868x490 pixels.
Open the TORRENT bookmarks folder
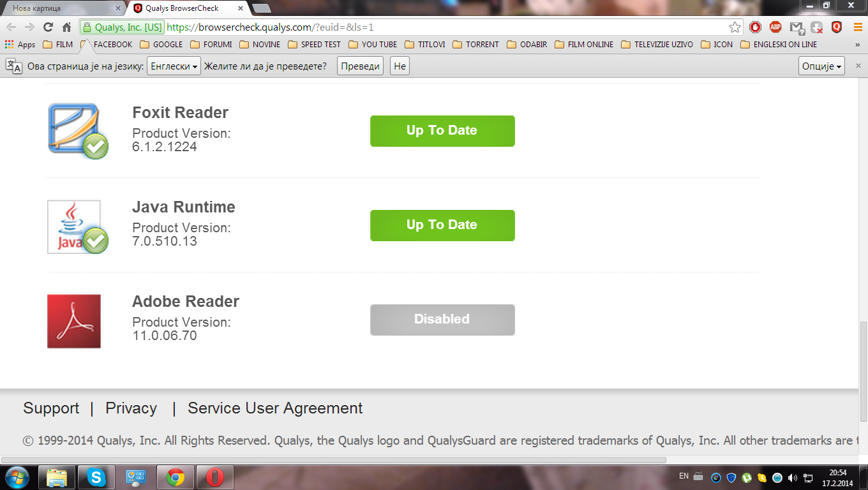(x=476, y=45)
